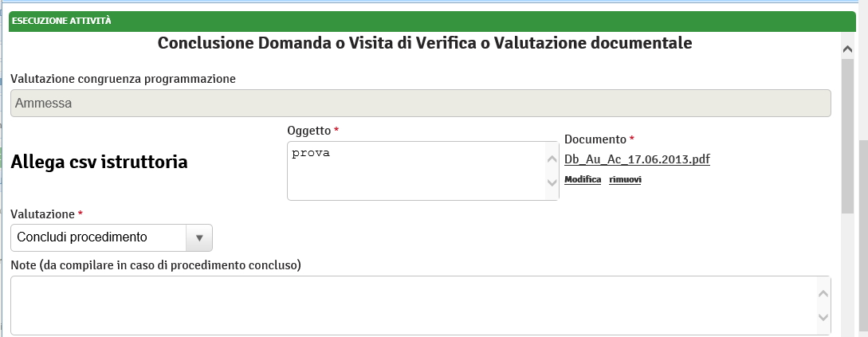This screenshot has width=868, height=337.
Task: Click the form panel scrollbar thumb
Action: [x=848, y=135]
